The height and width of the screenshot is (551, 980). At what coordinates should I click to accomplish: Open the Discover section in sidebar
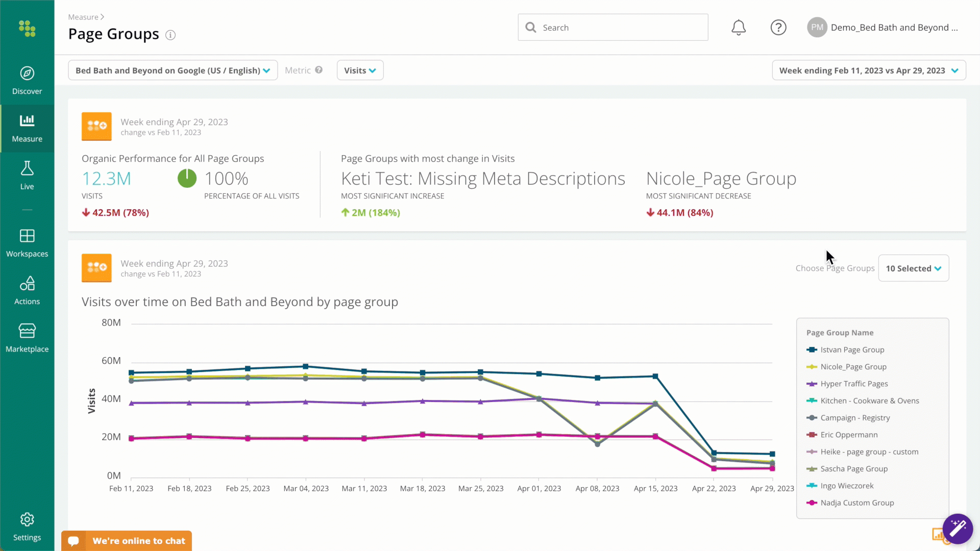click(x=27, y=81)
